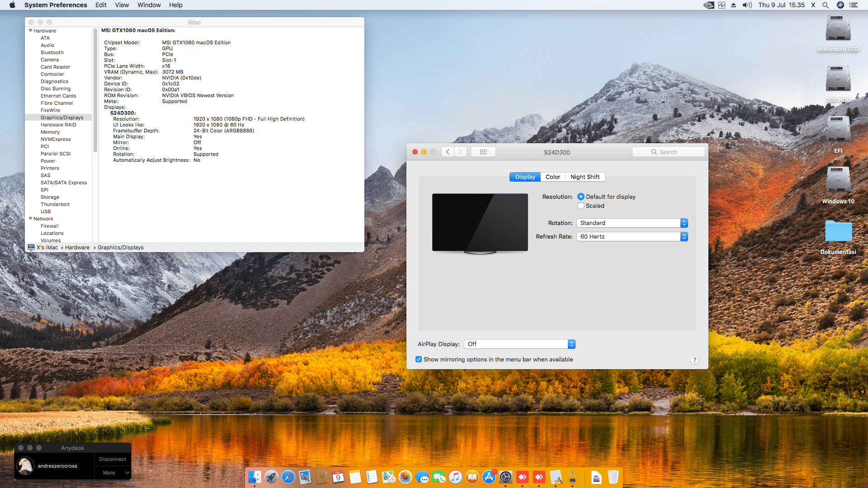Image resolution: width=868 pixels, height=488 pixels.
Task: Open the yellow Notes icon in Dock
Action: pos(355,477)
